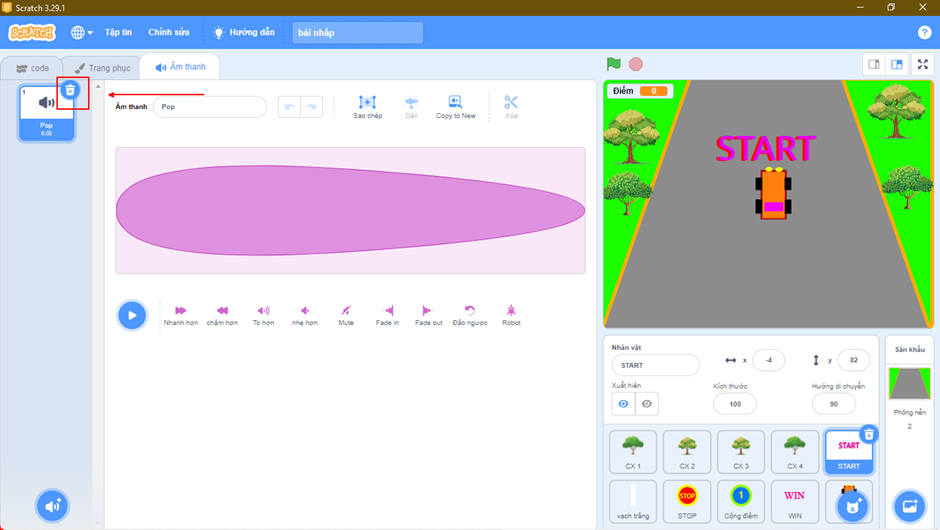Enter full screen stage mode
The height and width of the screenshot is (530, 940).
923,64
